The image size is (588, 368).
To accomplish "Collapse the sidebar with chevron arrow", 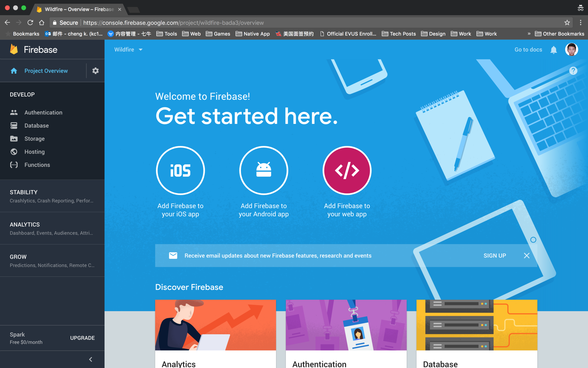I will [91, 359].
